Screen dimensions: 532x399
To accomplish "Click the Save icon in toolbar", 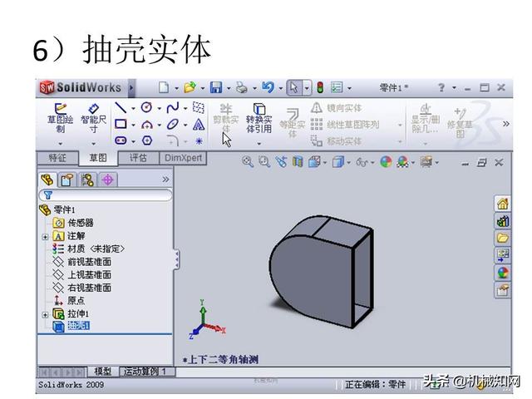I will 215,87.
